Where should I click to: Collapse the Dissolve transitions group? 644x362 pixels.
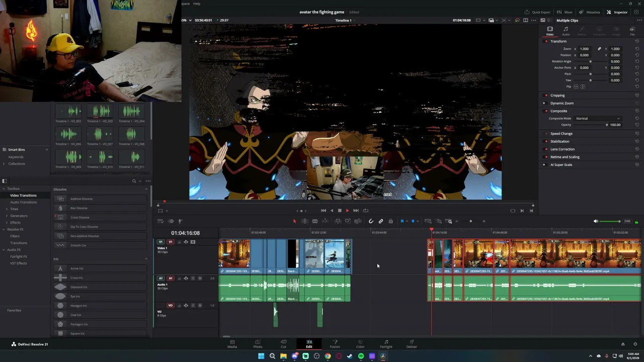tap(146, 190)
